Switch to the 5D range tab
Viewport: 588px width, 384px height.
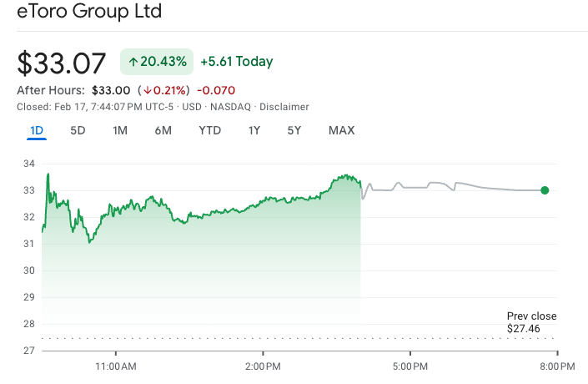pyautogui.click(x=78, y=130)
